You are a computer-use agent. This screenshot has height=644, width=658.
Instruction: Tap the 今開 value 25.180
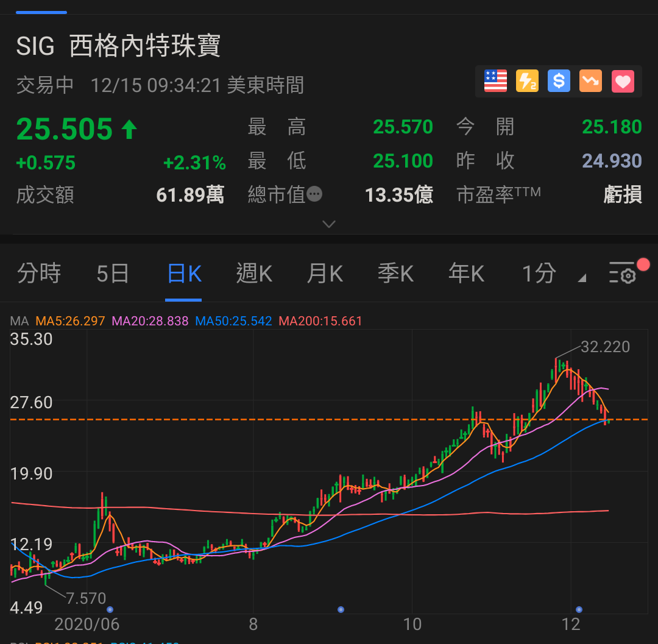tap(612, 127)
